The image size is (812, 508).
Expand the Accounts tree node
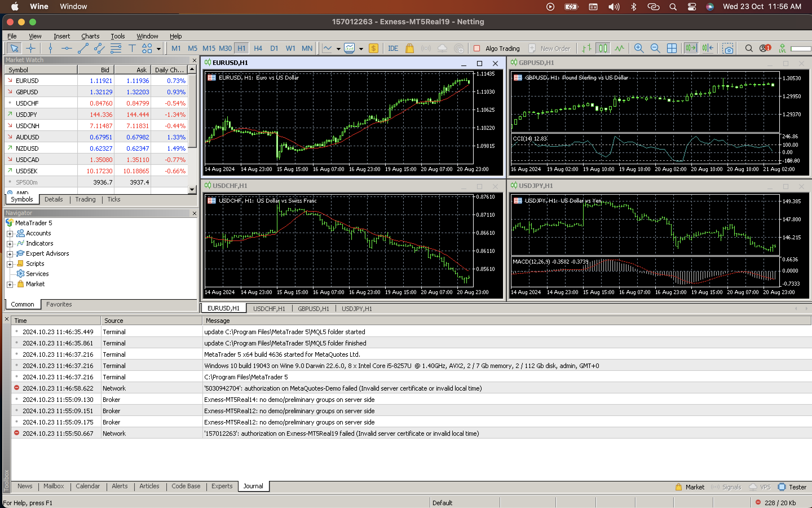[10, 233]
